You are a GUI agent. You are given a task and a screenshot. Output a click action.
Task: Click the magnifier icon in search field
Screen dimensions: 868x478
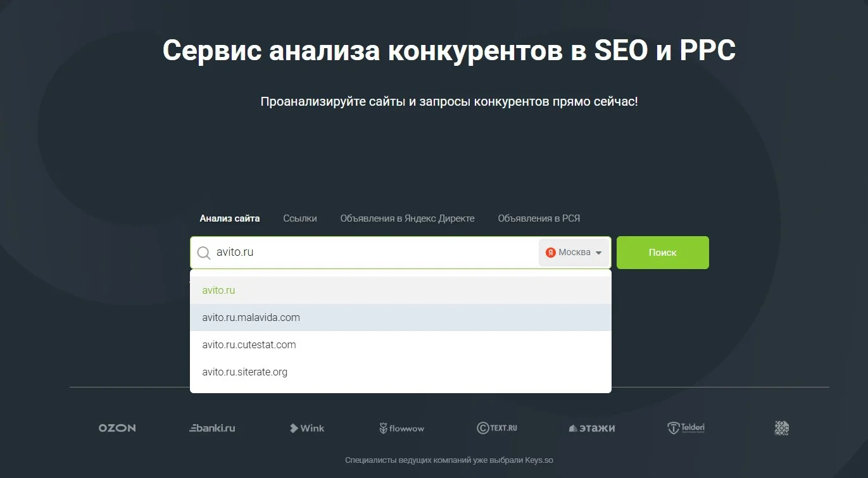tap(204, 253)
